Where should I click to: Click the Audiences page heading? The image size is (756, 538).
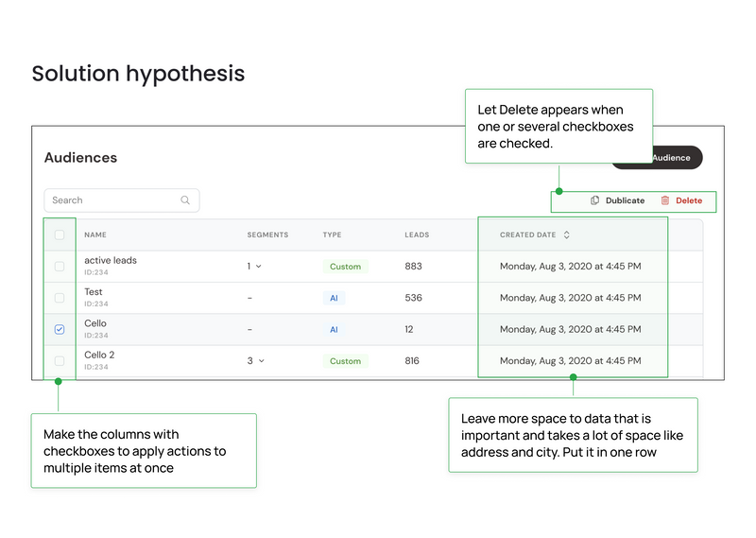click(80, 158)
